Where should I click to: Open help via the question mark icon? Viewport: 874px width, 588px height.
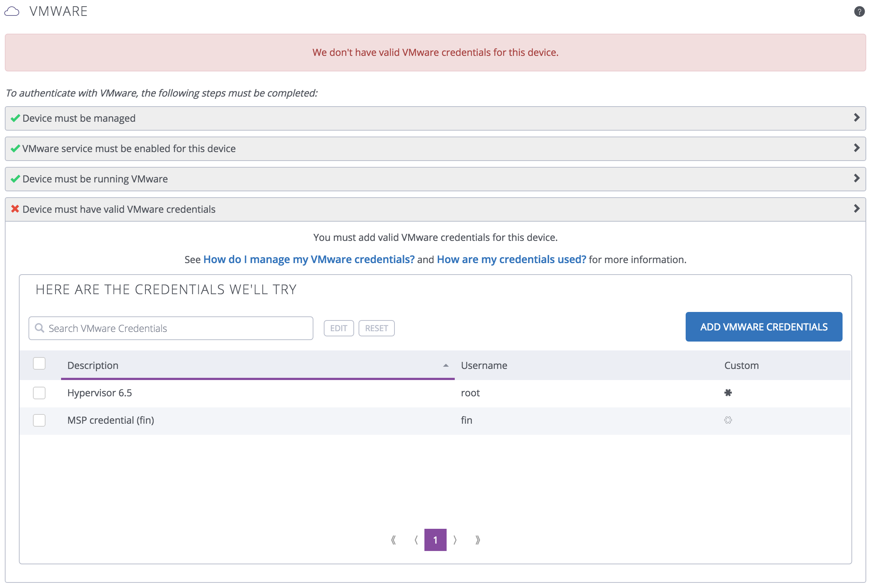click(860, 11)
